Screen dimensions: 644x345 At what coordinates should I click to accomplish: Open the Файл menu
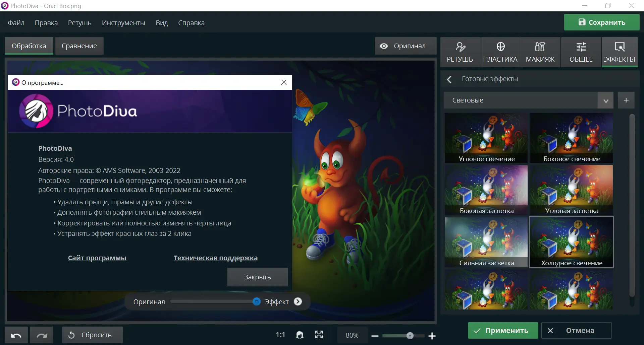(16, 23)
